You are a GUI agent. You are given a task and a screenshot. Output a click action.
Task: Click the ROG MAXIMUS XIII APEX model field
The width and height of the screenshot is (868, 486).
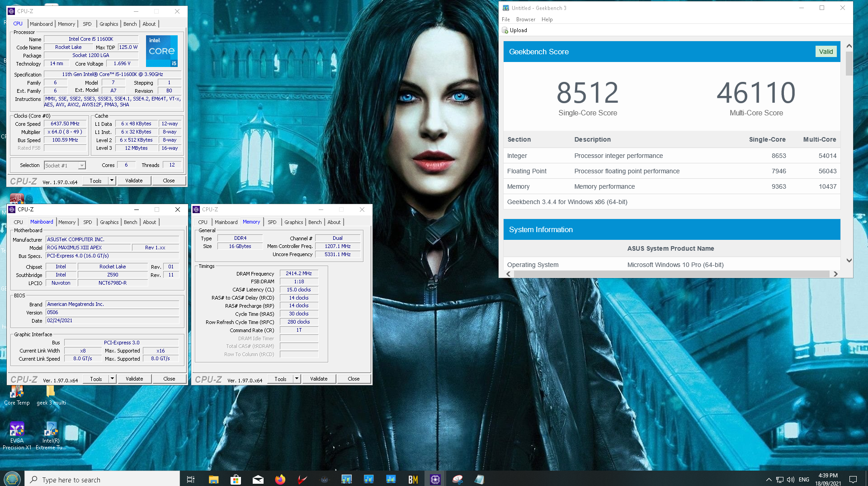(89, 248)
